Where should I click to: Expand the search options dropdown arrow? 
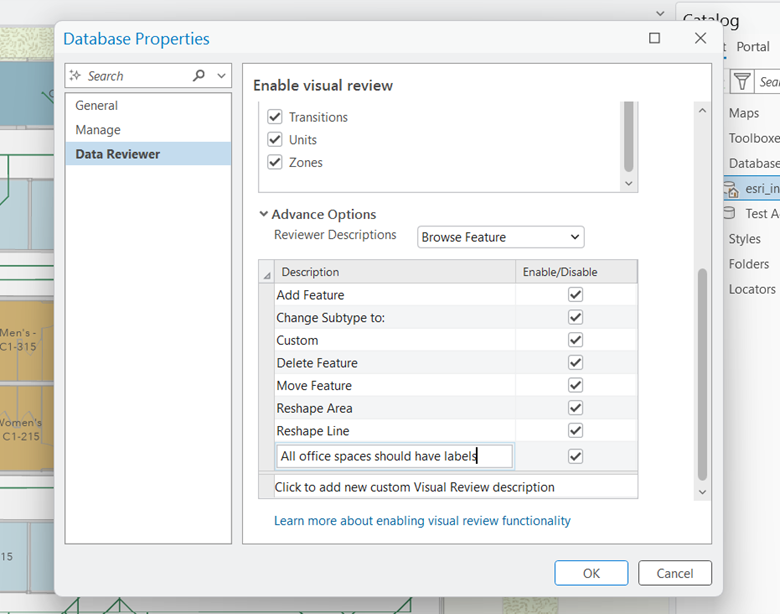(x=221, y=75)
